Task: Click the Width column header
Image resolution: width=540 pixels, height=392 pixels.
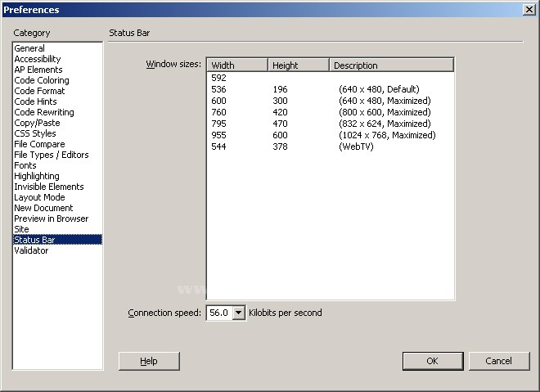Action: pyautogui.click(x=237, y=65)
